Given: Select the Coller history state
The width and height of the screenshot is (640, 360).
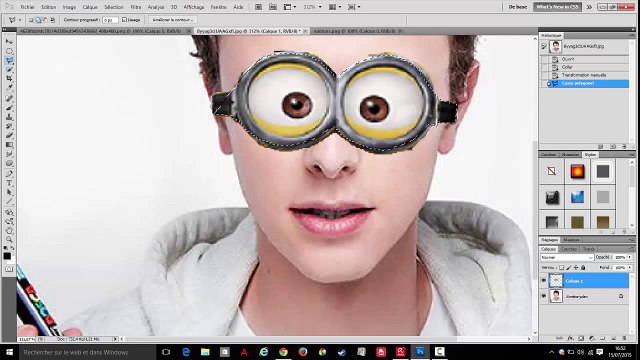Looking at the screenshot, I should click(584, 67).
